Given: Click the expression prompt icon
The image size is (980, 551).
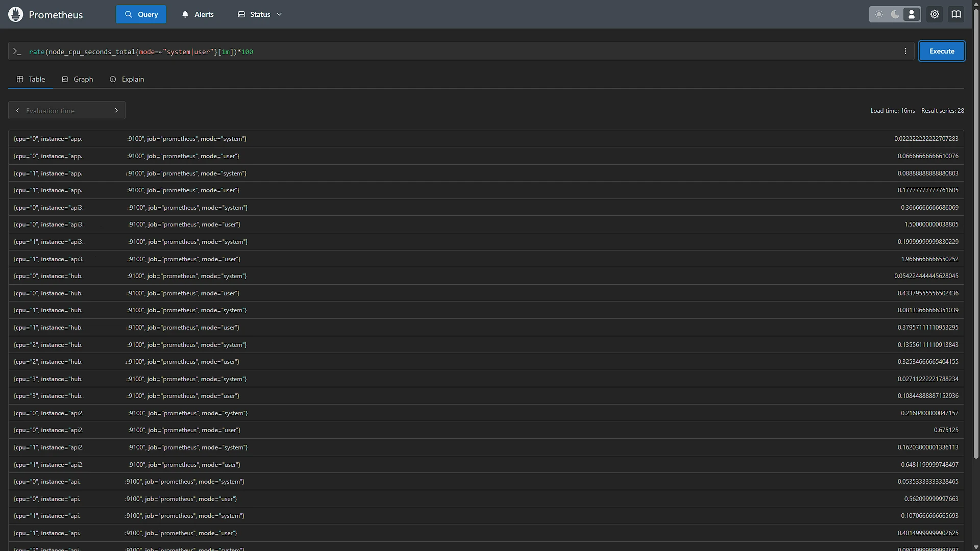Looking at the screenshot, I should tap(17, 52).
